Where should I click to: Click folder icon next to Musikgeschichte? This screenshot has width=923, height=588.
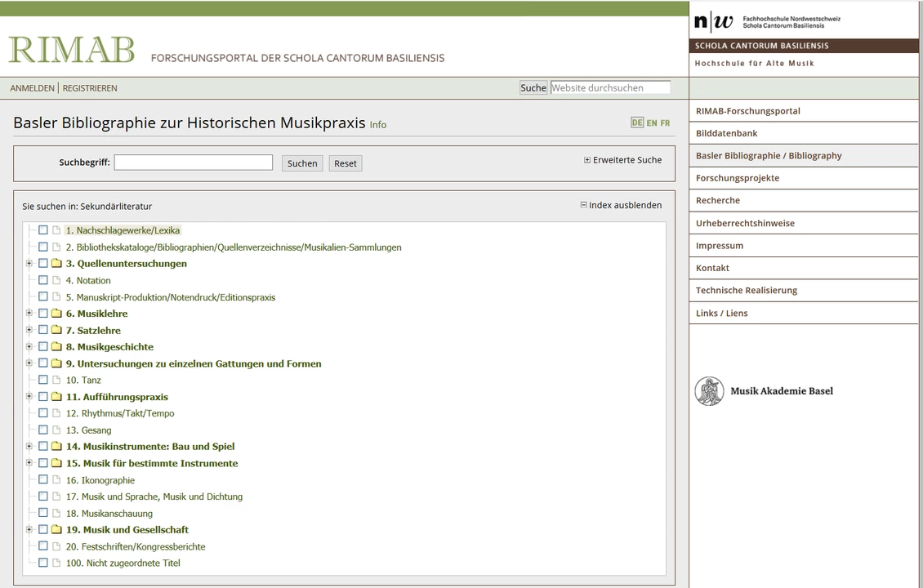(56, 347)
